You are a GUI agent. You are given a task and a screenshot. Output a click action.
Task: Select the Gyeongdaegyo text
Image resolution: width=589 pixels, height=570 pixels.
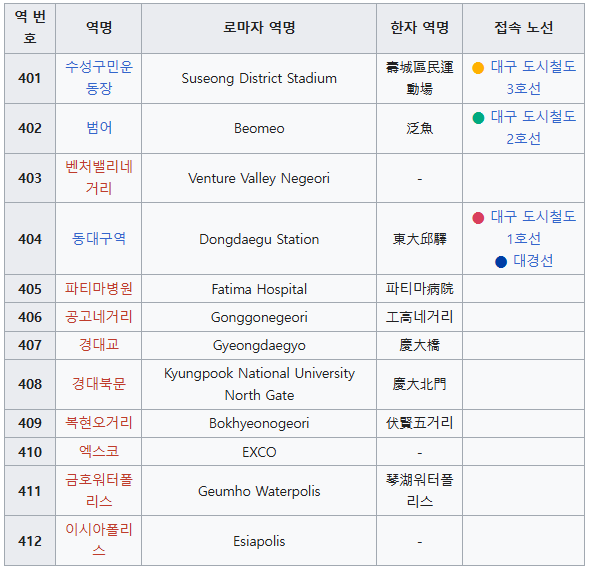(259, 345)
